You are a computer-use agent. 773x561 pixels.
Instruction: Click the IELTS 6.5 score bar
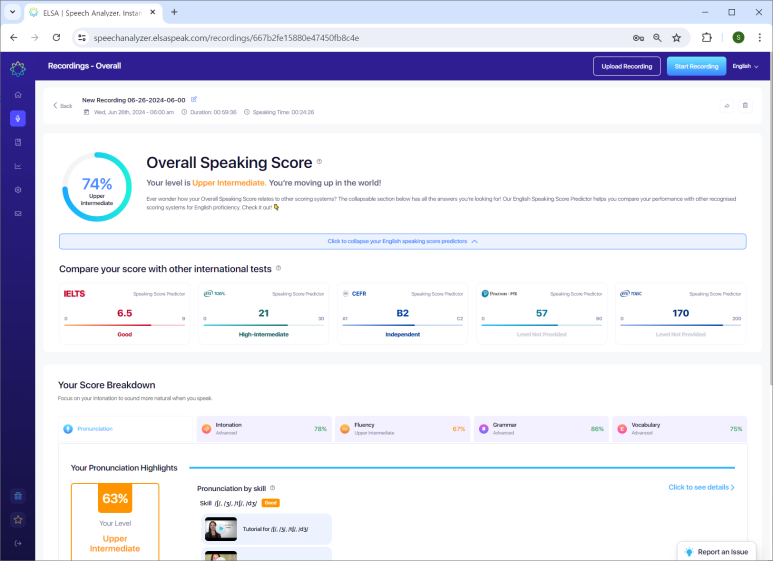click(x=124, y=325)
